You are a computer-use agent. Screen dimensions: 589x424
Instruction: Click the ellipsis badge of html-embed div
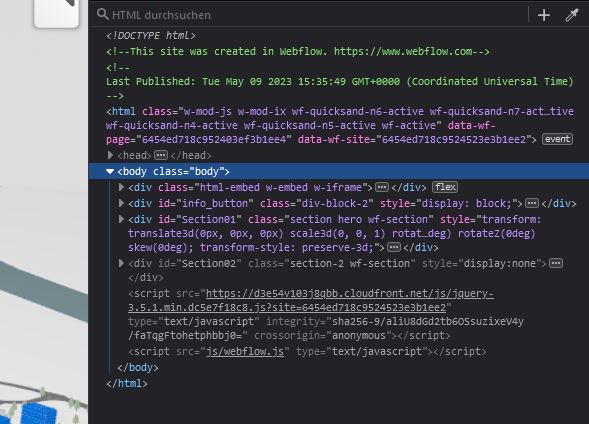pyautogui.click(x=382, y=187)
